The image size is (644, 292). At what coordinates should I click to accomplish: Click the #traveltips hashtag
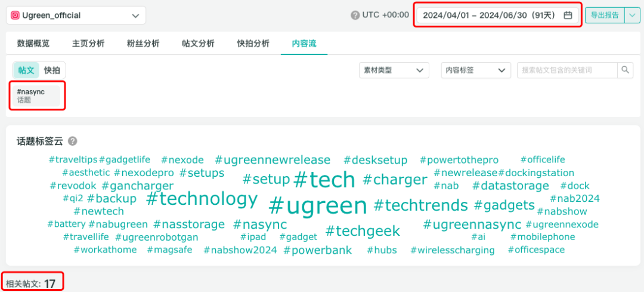click(x=73, y=159)
